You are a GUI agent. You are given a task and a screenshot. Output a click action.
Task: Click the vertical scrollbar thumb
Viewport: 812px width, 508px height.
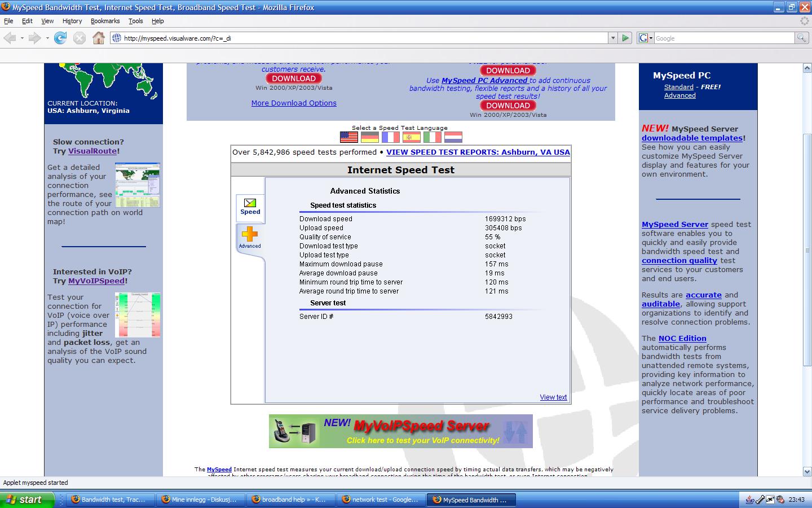(807, 250)
